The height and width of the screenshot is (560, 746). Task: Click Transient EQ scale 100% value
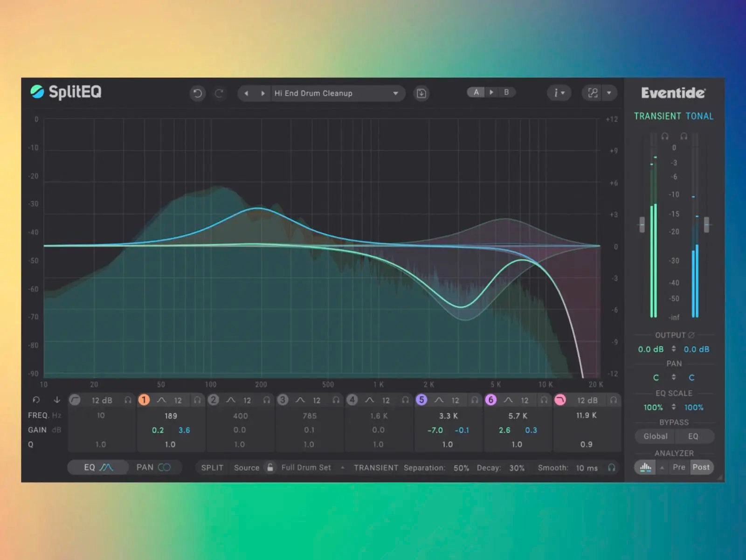coord(653,408)
